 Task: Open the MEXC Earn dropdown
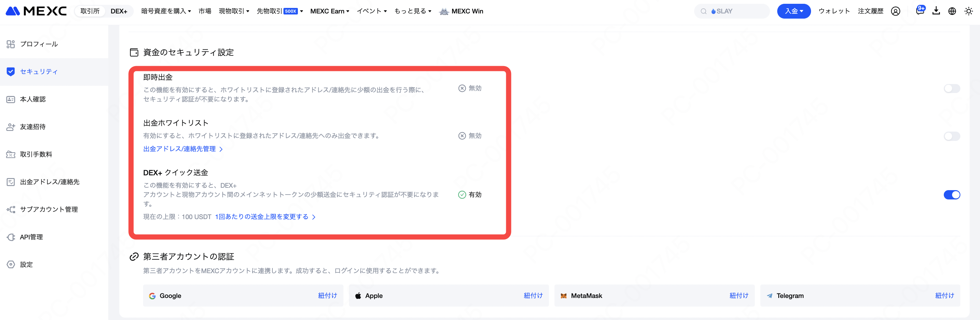point(329,11)
